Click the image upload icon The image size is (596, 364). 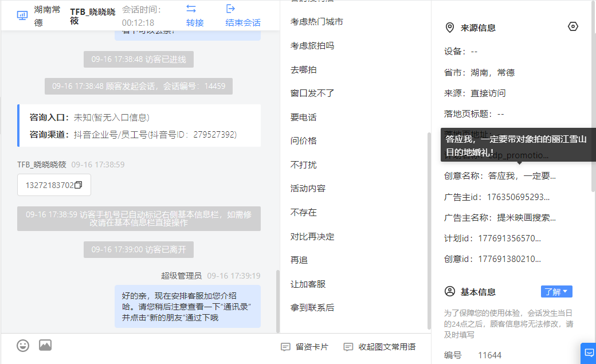point(45,345)
